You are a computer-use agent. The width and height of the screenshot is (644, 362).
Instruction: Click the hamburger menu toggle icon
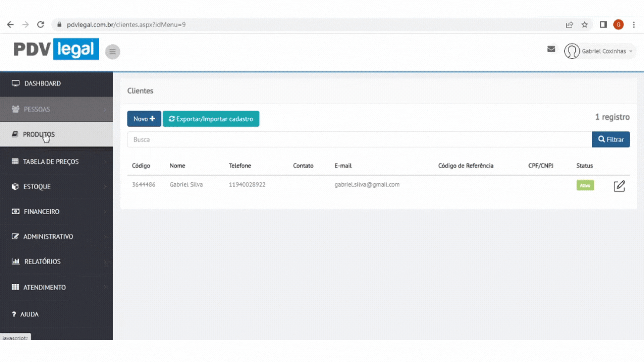point(112,52)
